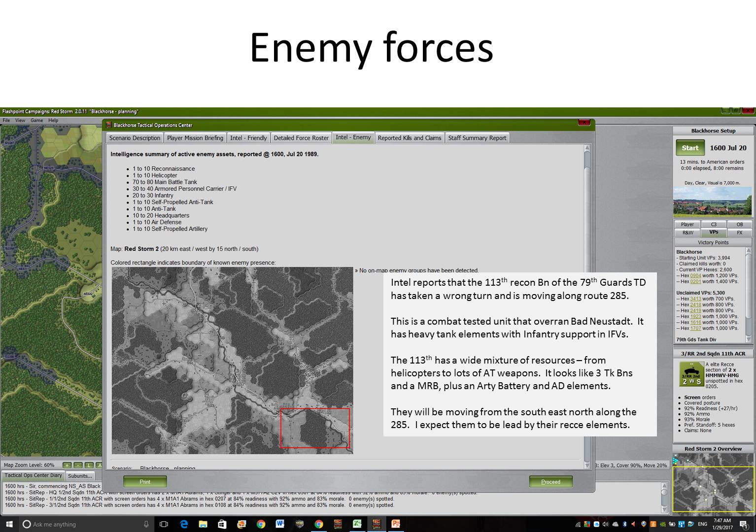Image resolution: width=756 pixels, height=532 pixels.
Task: Select the Player tab in setup panel
Action: tap(687, 224)
